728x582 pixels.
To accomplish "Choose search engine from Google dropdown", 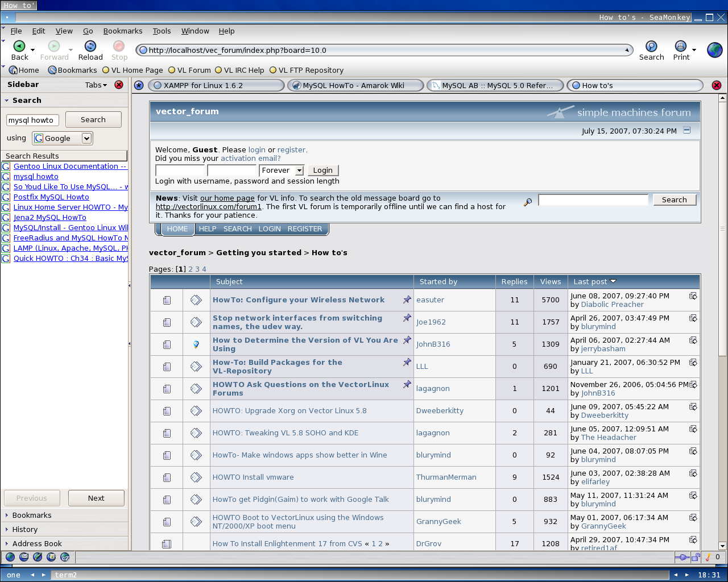I will 86,138.
